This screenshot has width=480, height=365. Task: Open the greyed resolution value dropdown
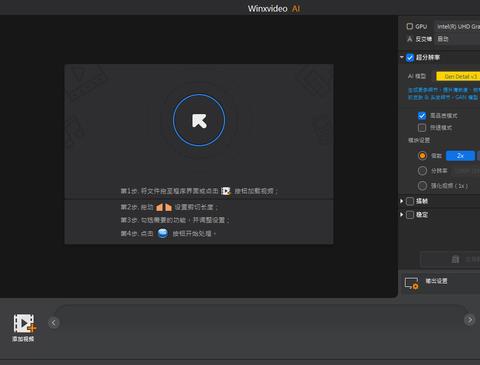466,171
